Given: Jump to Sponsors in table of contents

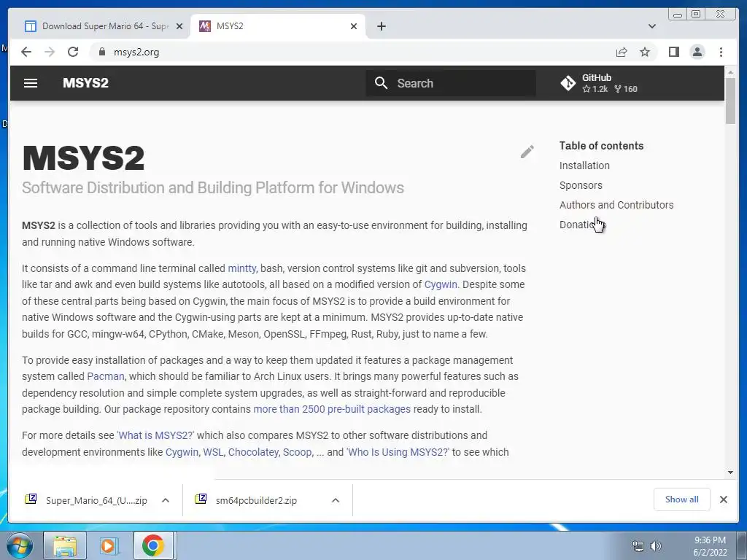Looking at the screenshot, I should pyautogui.click(x=581, y=185).
